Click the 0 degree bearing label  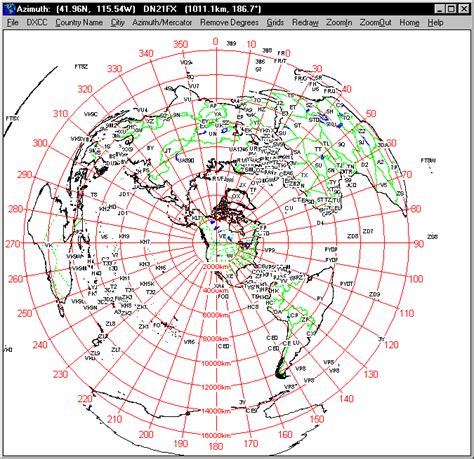click(216, 41)
